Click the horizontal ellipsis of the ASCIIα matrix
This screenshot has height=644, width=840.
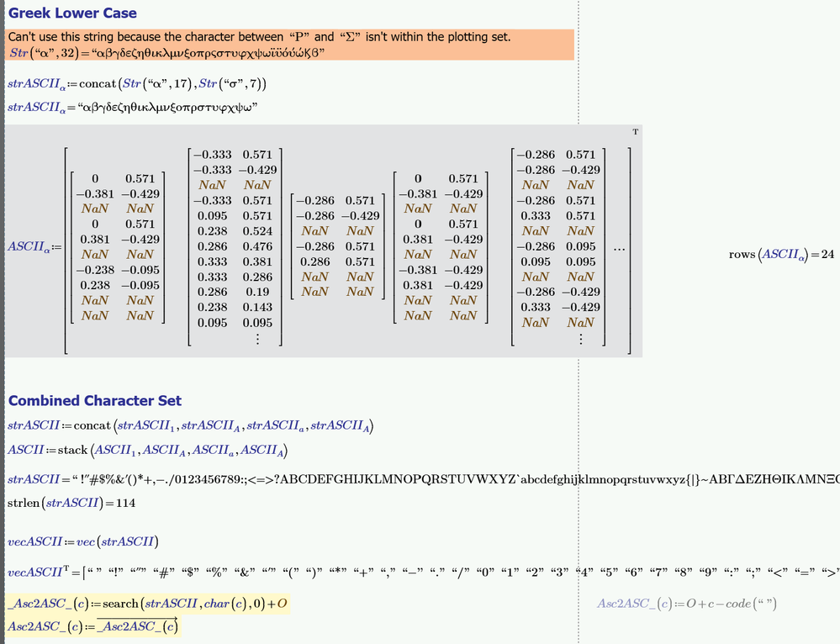pos(620,249)
